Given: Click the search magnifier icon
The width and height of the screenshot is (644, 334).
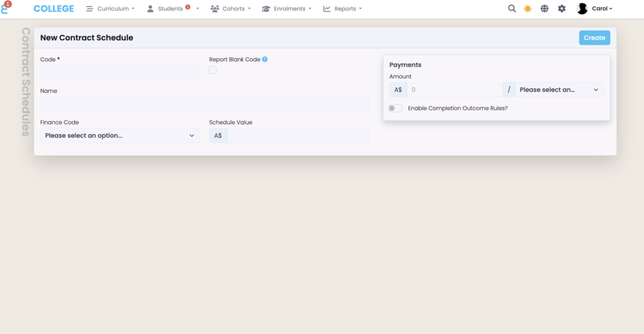Looking at the screenshot, I should pyautogui.click(x=512, y=8).
